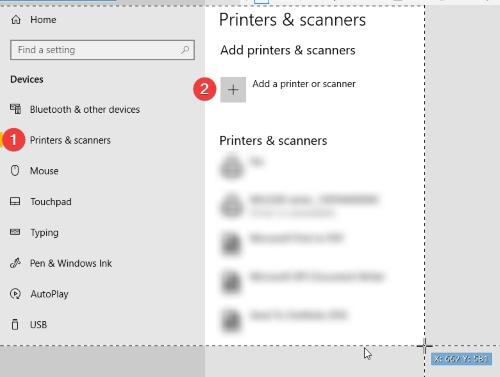Click the Touchpad icon
This screenshot has height=377, width=500.
[x=15, y=201]
